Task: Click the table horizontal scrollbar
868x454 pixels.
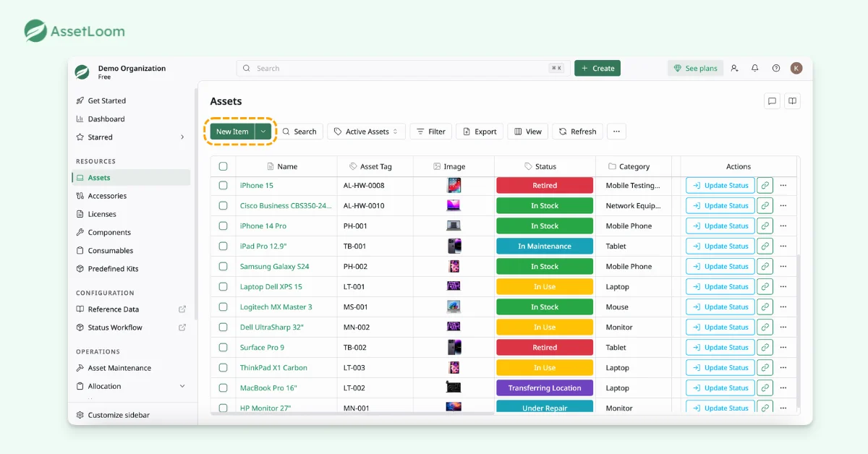Action: tap(352, 414)
